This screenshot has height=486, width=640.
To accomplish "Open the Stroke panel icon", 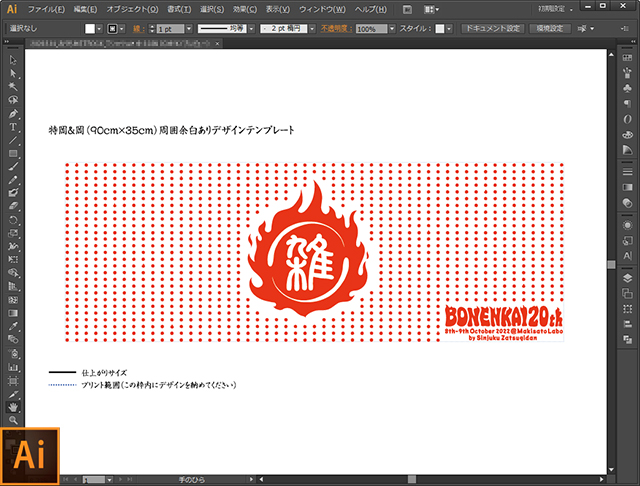I will [x=627, y=172].
